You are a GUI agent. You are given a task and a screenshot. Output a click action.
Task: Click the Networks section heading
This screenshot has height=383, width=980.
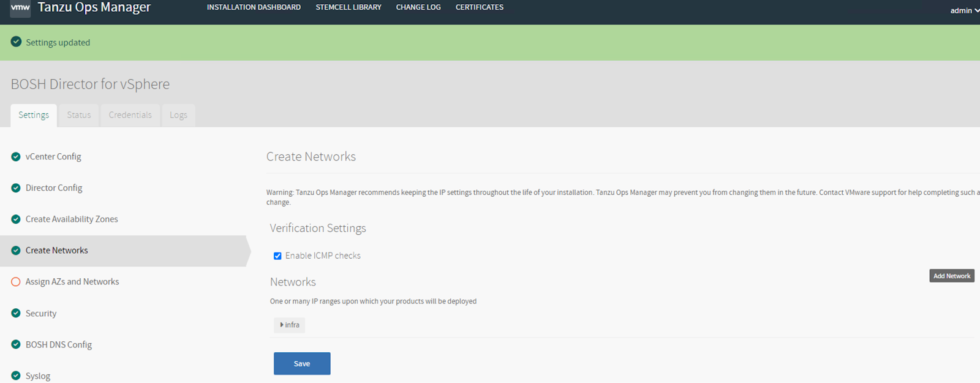coord(293,282)
